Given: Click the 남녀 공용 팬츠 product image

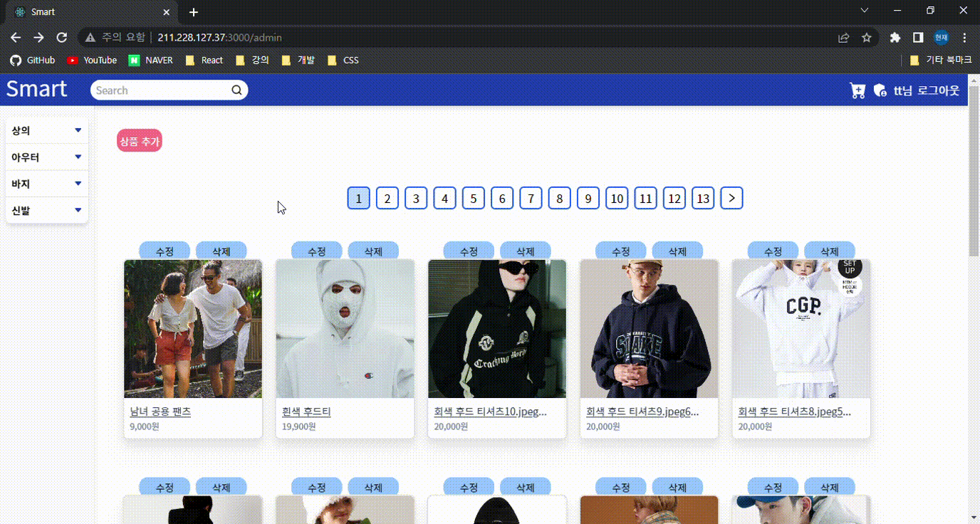Looking at the screenshot, I should (193, 329).
